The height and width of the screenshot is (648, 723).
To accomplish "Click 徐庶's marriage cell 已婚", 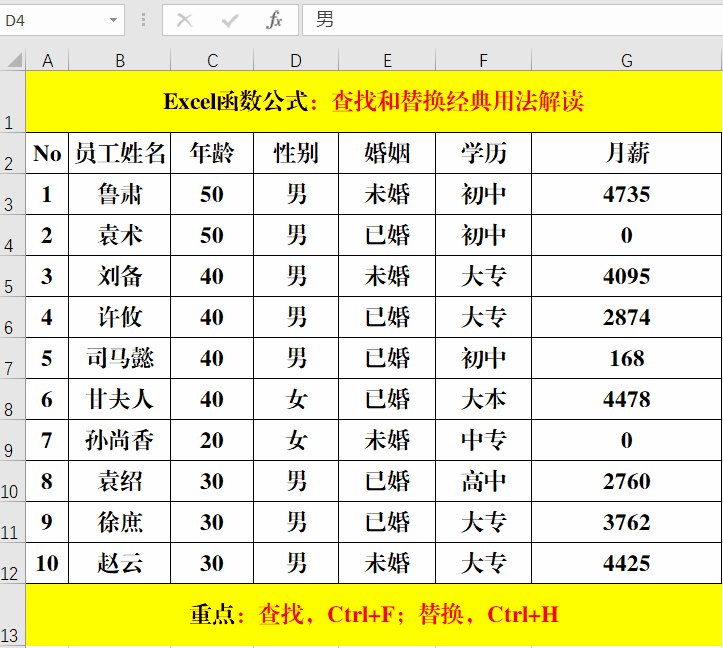I will coord(387,522).
